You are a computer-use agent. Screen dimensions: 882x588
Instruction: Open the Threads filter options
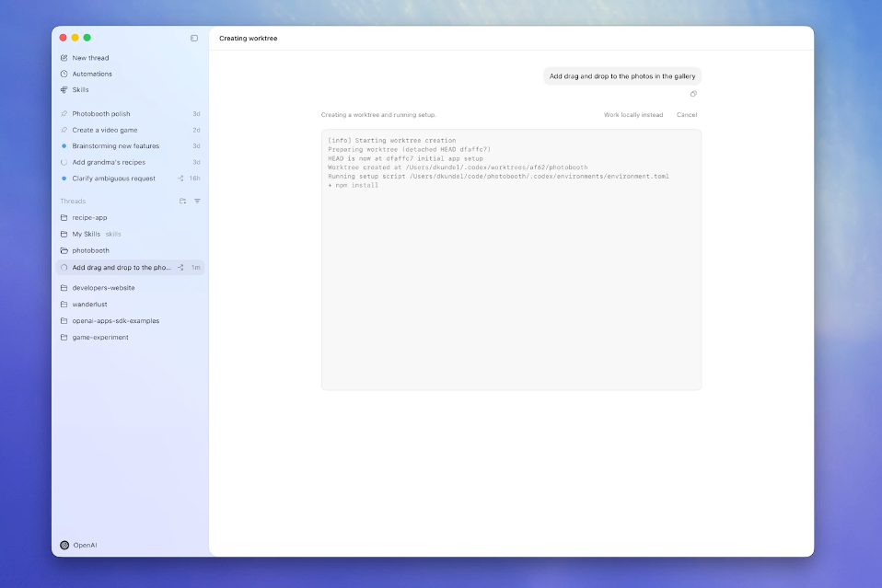(x=197, y=201)
